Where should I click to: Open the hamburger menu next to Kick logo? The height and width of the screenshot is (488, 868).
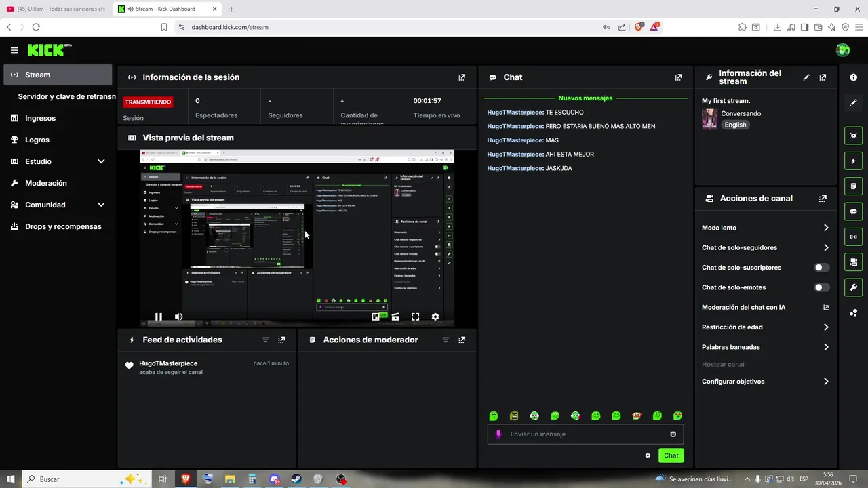pos(14,50)
